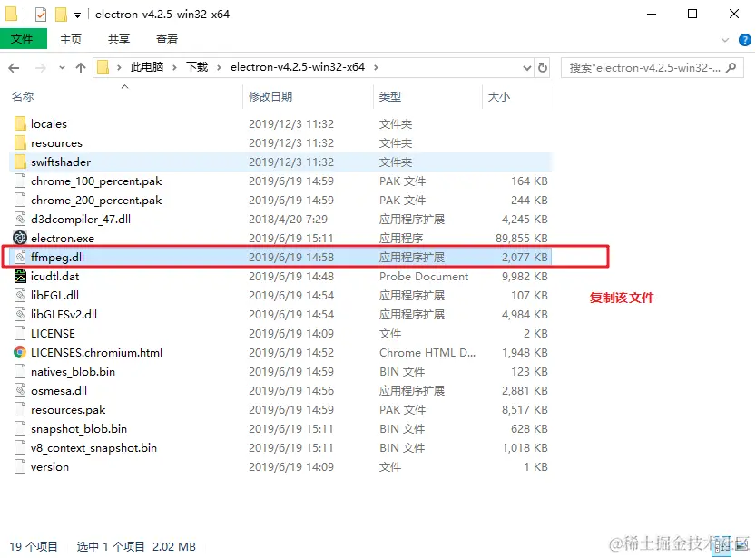Click the libGLESv2.dll file icon
756x558 pixels.
[20, 315]
